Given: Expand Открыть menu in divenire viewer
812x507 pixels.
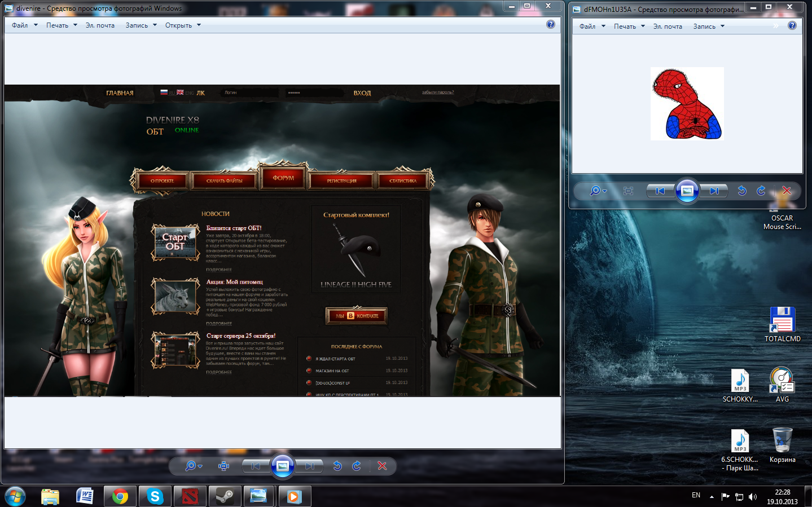Looking at the screenshot, I should pyautogui.click(x=183, y=25).
